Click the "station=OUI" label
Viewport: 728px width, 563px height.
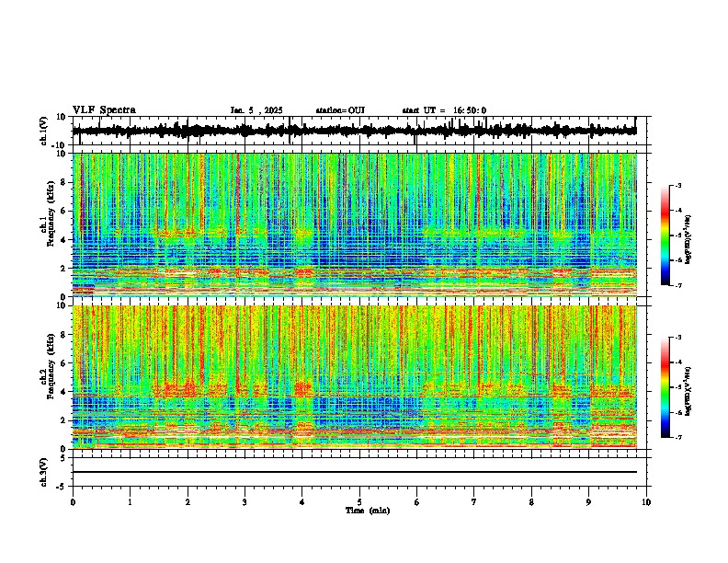340,110
